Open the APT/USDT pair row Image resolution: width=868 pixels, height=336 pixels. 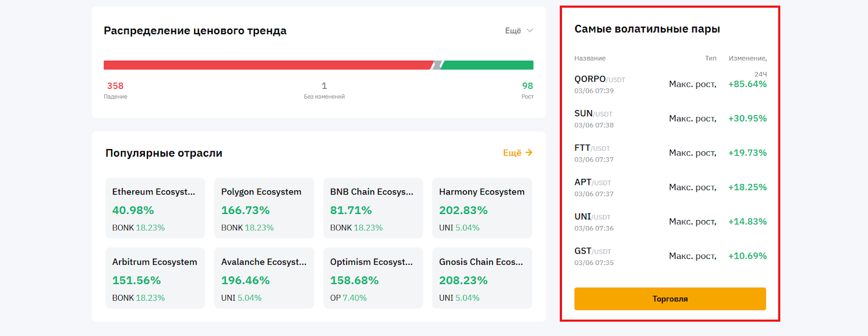tap(670, 188)
